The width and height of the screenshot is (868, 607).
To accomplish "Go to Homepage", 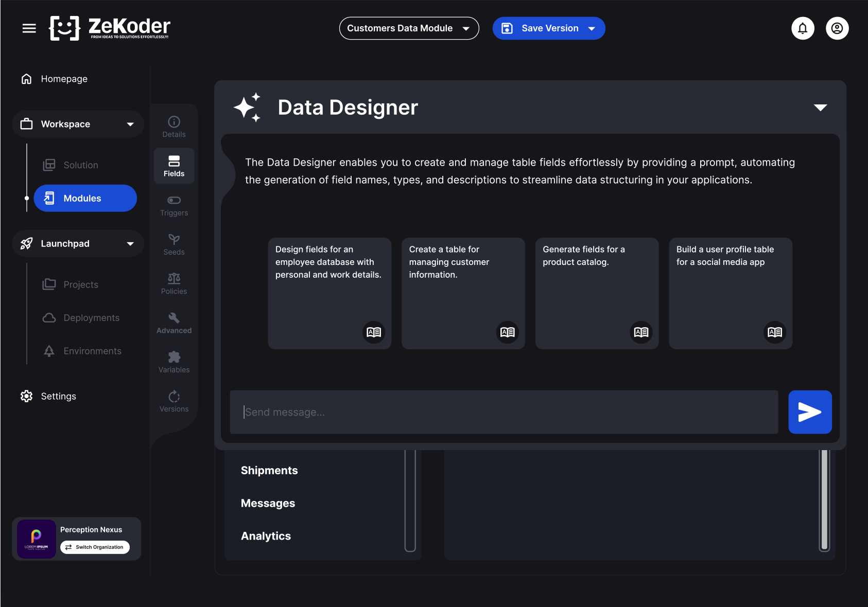I will coord(54,79).
